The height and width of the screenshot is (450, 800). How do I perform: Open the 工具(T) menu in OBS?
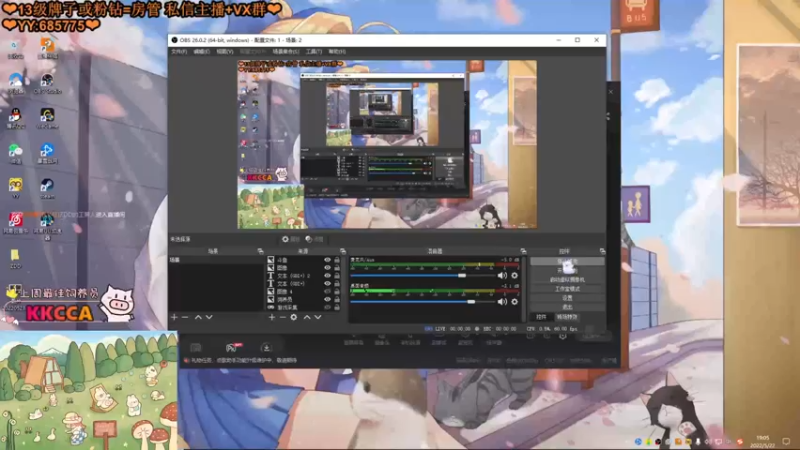[x=314, y=52]
